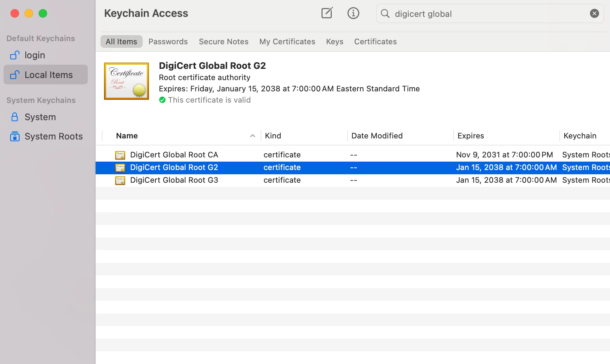Sort by the Kind column header
This screenshot has width=610, height=364.
273,136
